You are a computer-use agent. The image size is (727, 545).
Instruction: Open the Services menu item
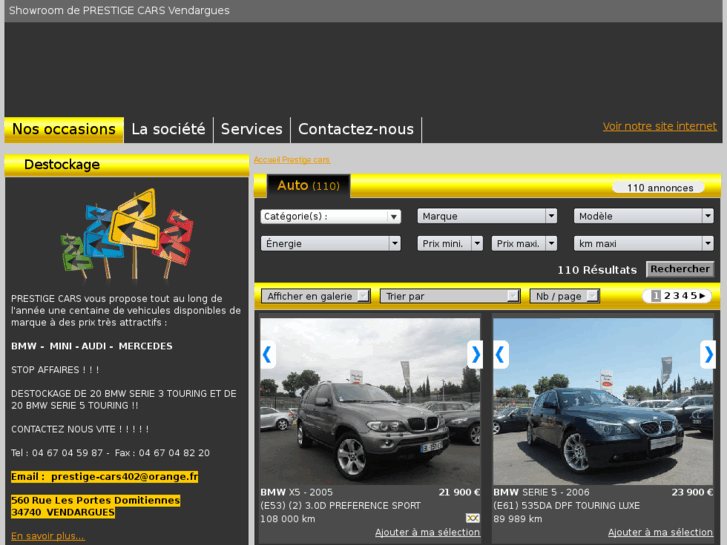252,129
